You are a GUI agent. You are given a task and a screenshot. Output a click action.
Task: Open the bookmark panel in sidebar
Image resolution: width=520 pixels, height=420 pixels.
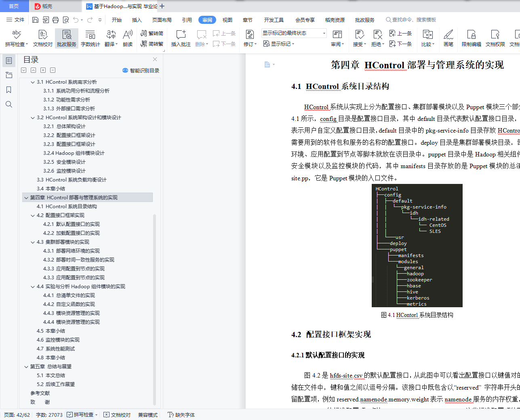[9, 90]
